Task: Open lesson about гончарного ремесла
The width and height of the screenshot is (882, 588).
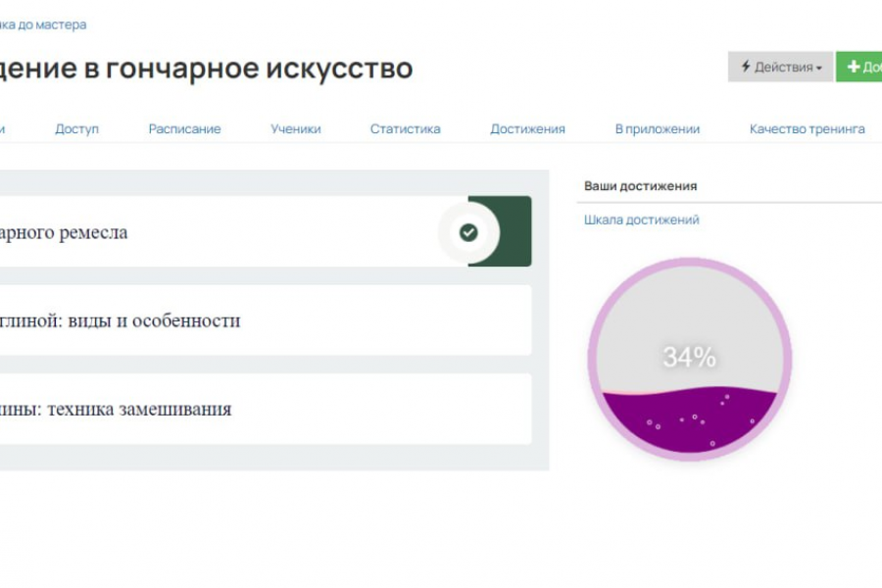Action: 266,231
